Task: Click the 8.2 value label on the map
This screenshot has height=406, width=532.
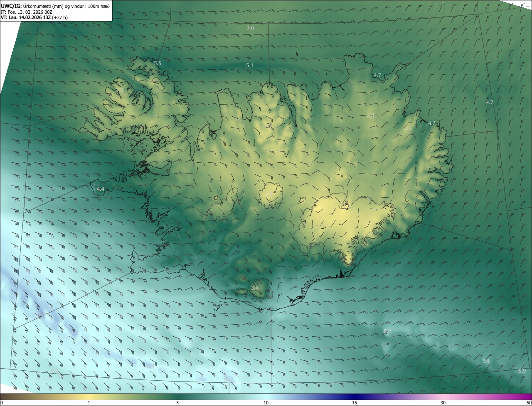Action: click(387, 331)
